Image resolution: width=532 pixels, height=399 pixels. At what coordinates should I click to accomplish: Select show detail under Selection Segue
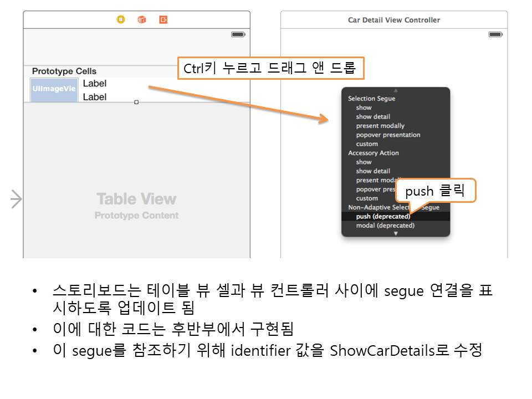(373, 117)
